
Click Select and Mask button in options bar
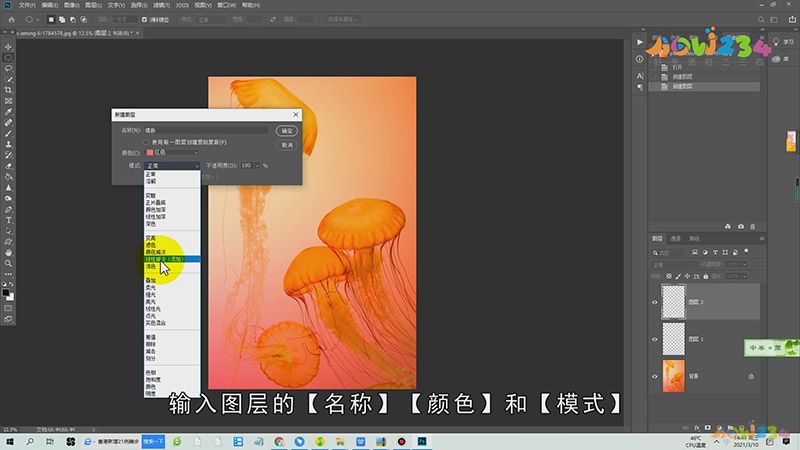point(343,19)
